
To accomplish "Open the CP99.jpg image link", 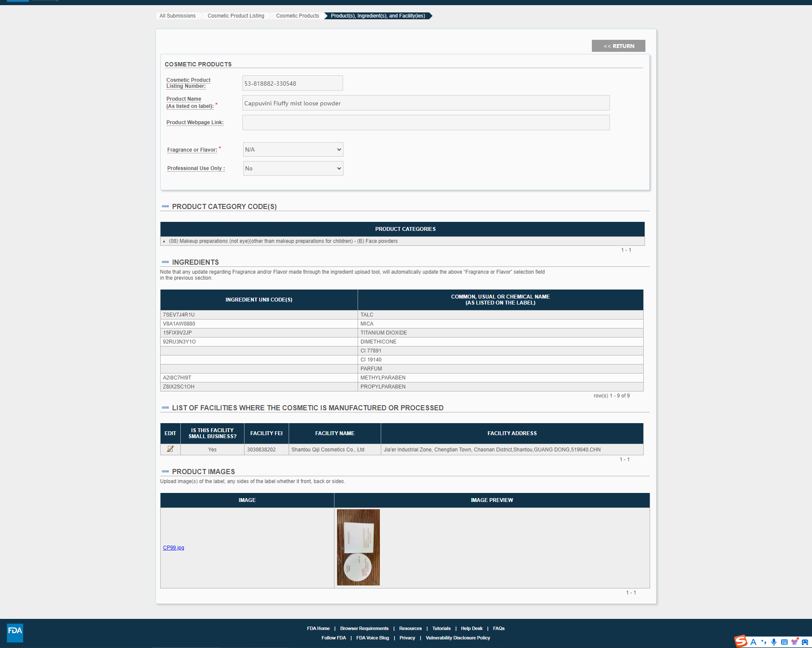I will pos(173,548).
